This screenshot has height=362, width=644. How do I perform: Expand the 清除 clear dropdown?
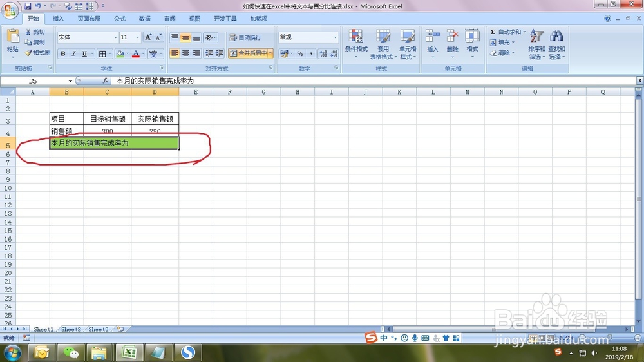(x=513, y=53)
